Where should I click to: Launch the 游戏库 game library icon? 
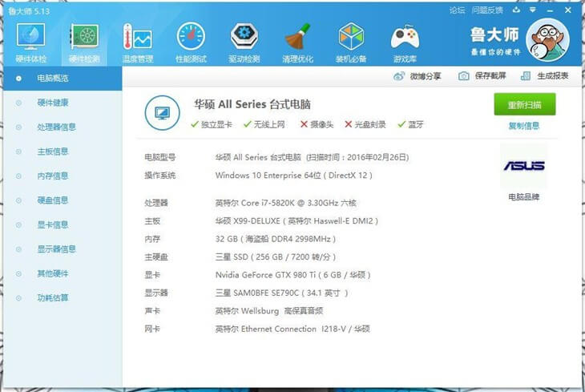(404, 42)
